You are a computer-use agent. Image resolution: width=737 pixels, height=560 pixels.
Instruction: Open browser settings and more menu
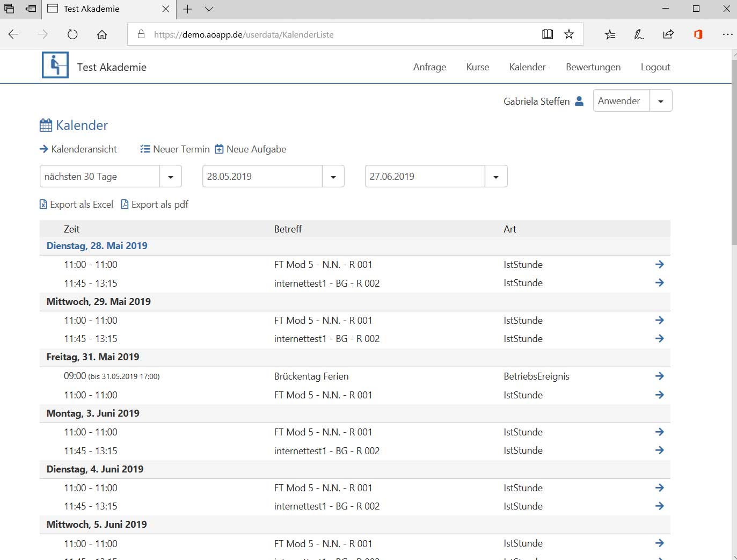[727, 34]
